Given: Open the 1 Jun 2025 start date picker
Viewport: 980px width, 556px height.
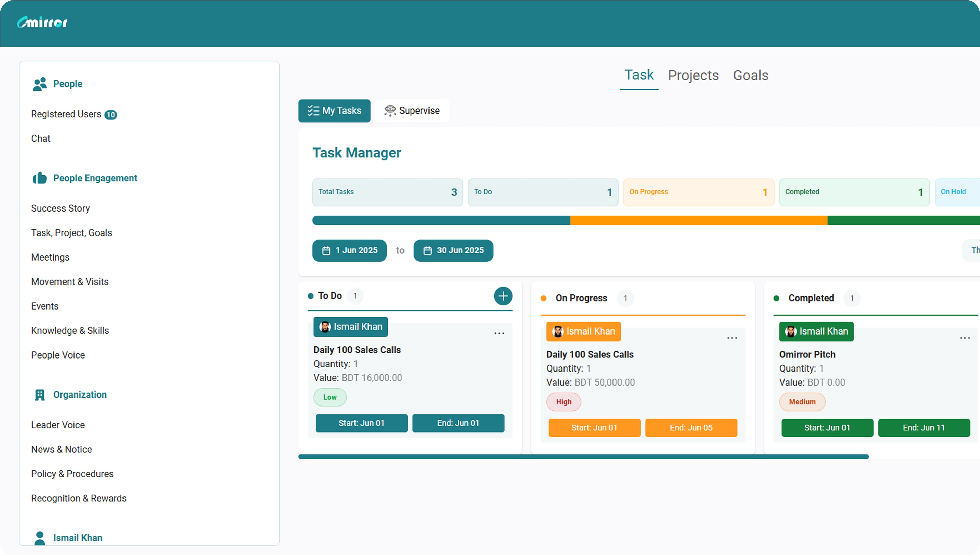Looking at the screenshot, I should click(349, 251).
